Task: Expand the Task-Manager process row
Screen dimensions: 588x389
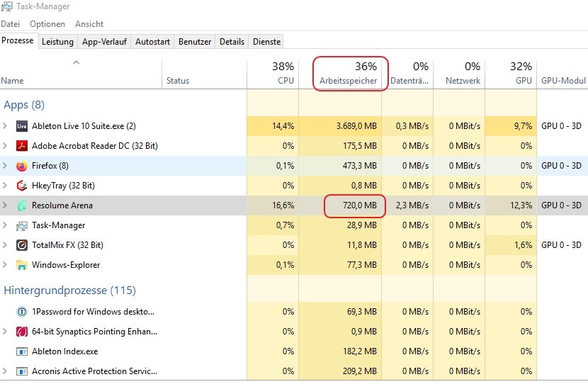Action: tap(6, 225)
